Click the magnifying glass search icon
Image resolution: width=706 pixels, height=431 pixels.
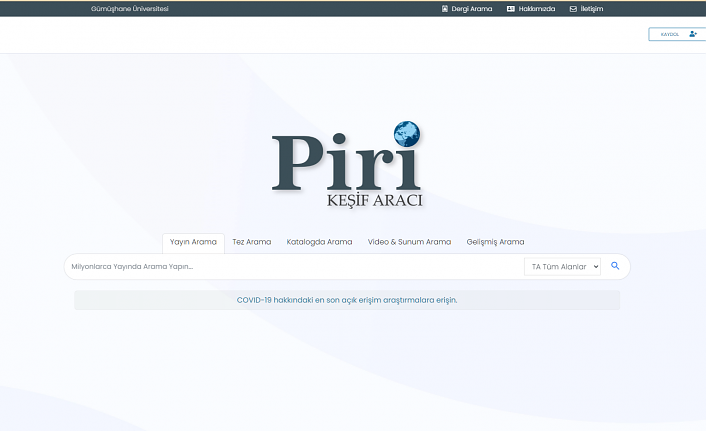pos(615,266)
